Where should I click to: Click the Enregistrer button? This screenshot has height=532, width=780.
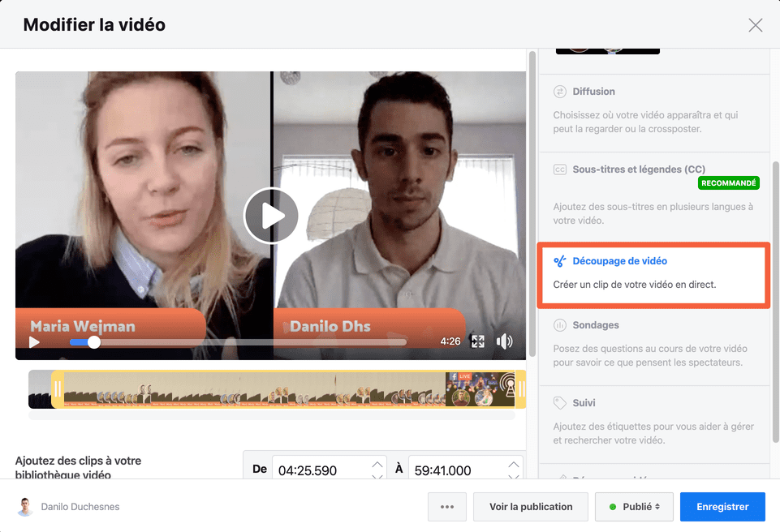[722, 506]
